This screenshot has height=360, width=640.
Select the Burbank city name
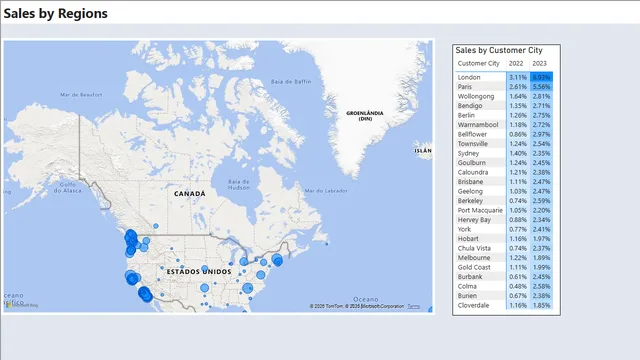(470, 276)
